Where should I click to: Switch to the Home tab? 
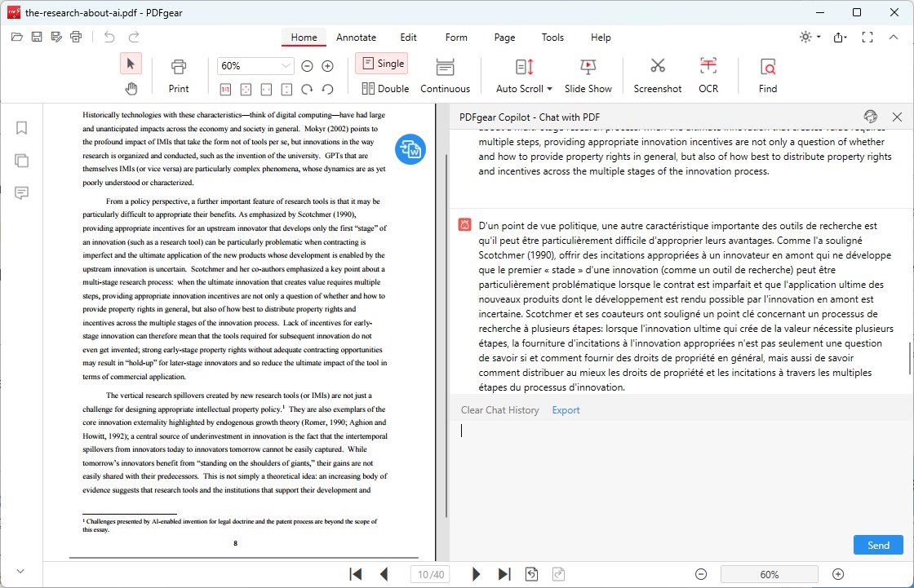point(304,38)
